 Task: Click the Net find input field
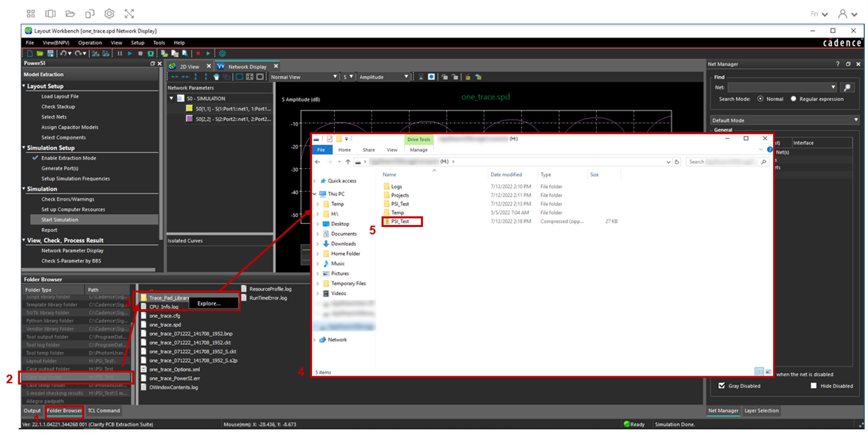(780, 87)
